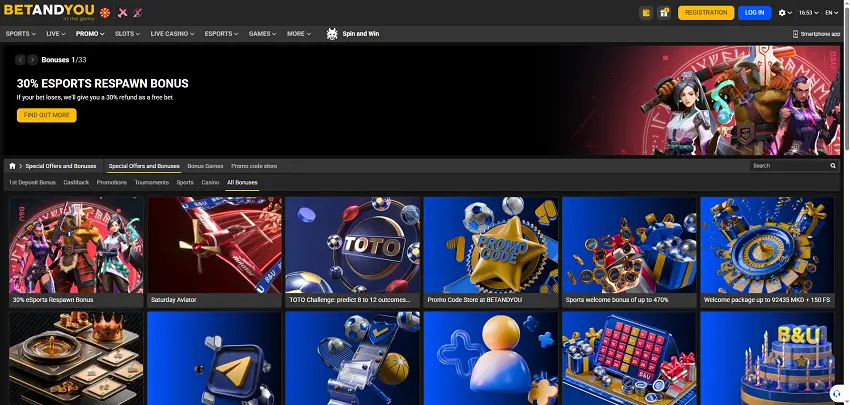Open the support headset chat icon

(837, 393)
